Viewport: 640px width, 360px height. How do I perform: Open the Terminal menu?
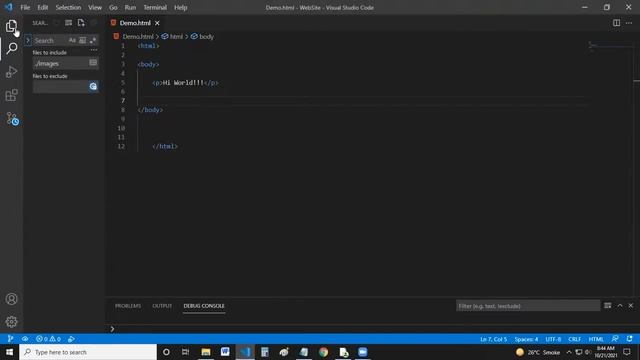click(155, 7)
